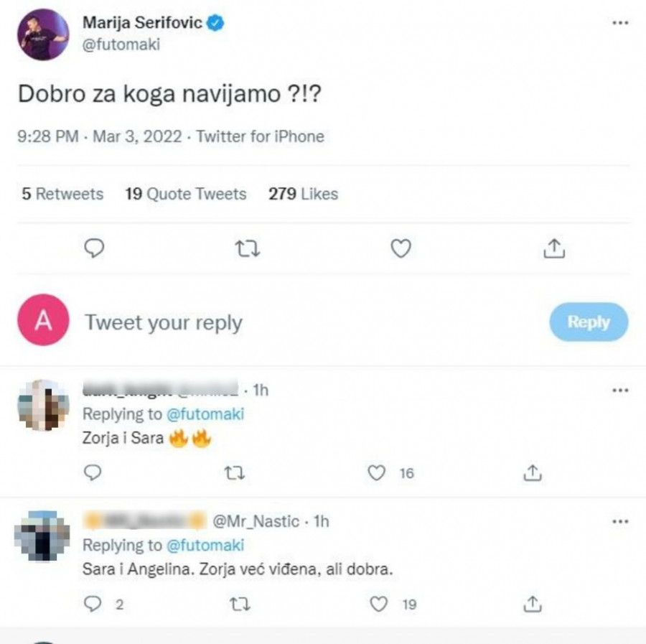
Task: Retweet the 'Zorja i Sara' reply
Action: (235, 473)
